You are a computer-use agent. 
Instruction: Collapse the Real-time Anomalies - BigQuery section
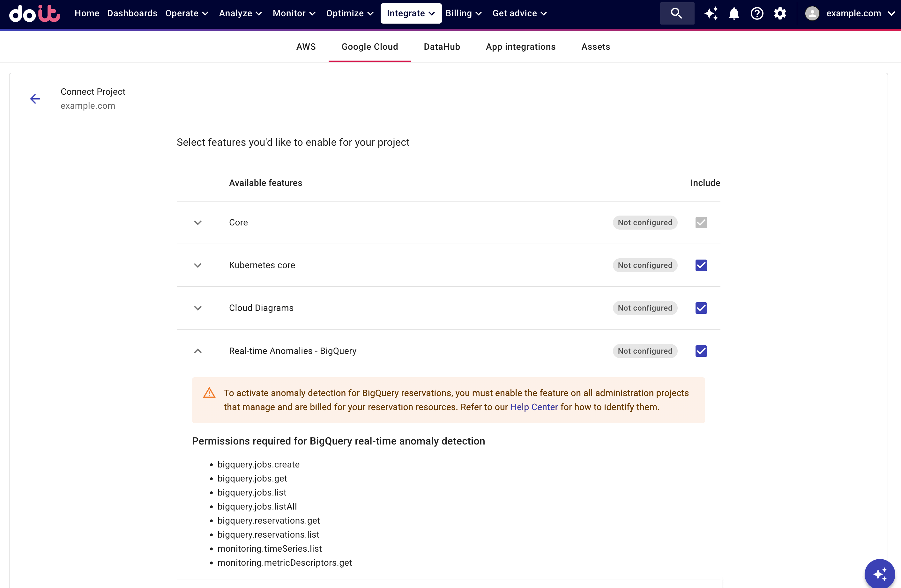click(197, 351)
